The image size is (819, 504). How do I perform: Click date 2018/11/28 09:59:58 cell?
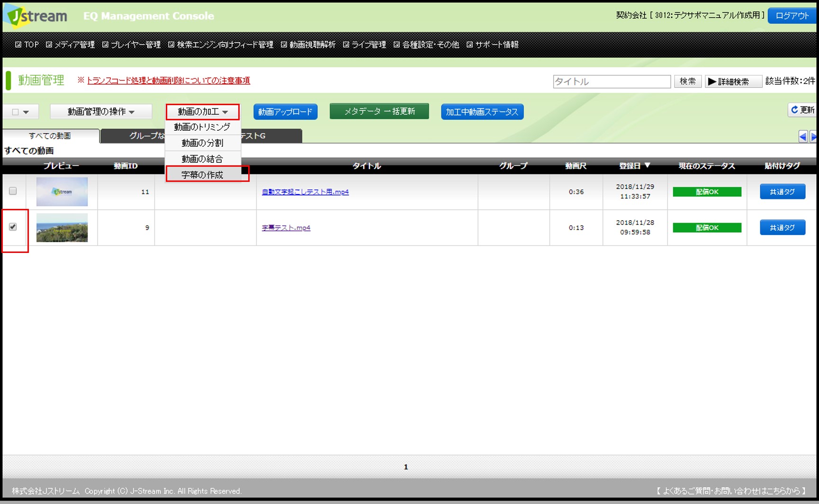tap(635, 227)
